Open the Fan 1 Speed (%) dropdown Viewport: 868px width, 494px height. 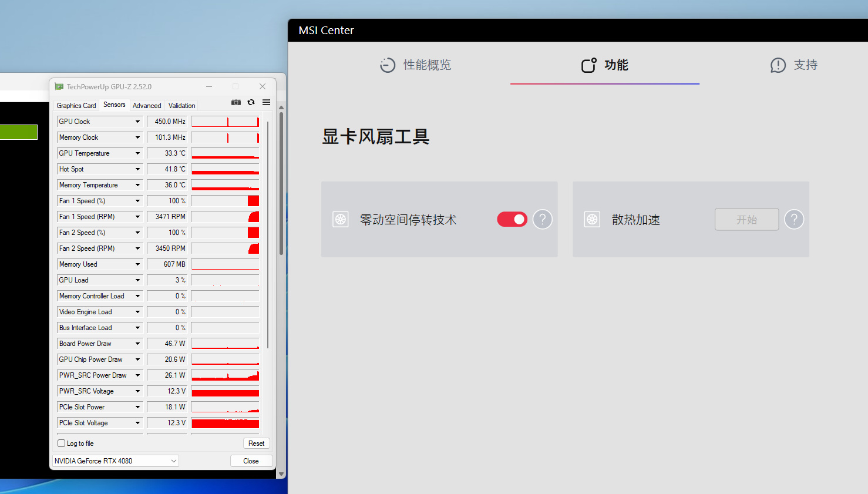[x=137, y=201]
